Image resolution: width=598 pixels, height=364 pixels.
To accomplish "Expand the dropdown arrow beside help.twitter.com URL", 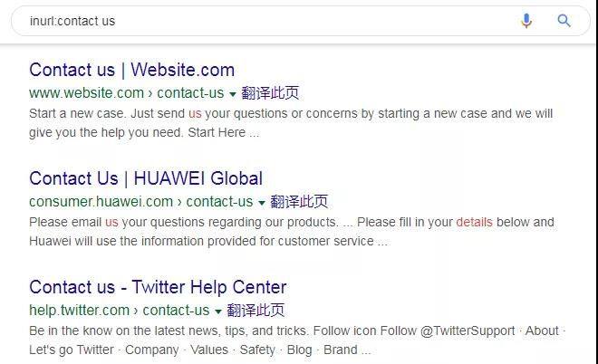I will pos(218,311).
